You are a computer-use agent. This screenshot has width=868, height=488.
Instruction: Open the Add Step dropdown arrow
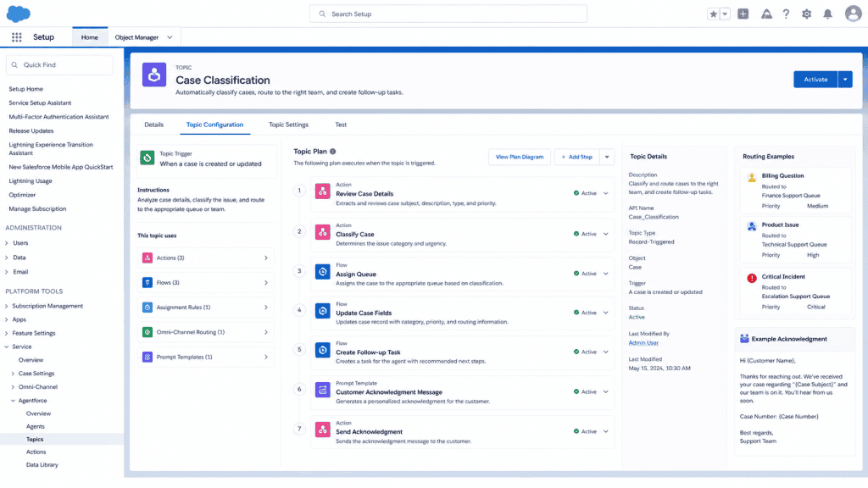point(607,157)
